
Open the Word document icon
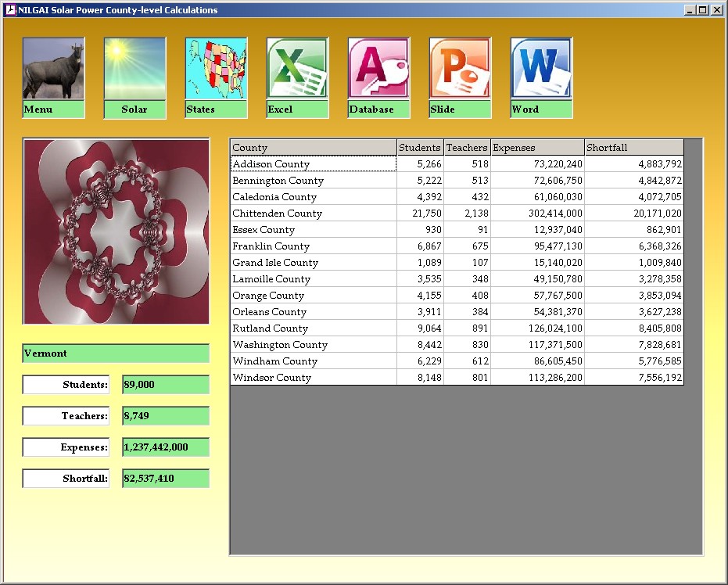pos(541,69)
